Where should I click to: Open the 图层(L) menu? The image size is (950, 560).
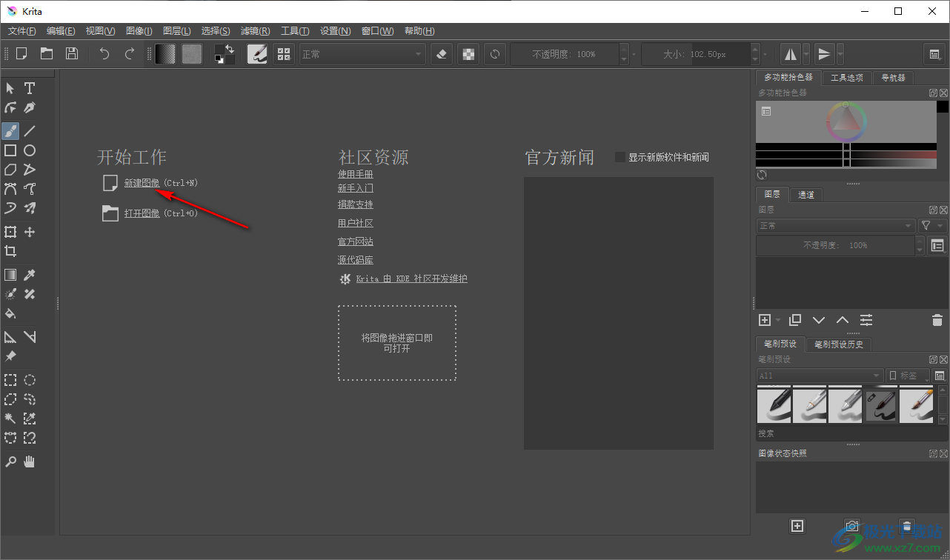tap(176, 31)
